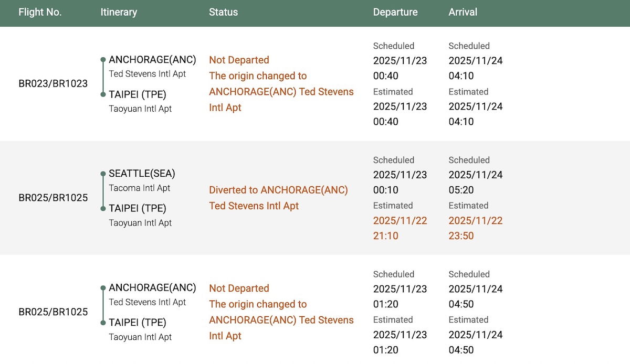630x364 pixels.
Task: Click the "Status" column header
Action: (223, 12)
